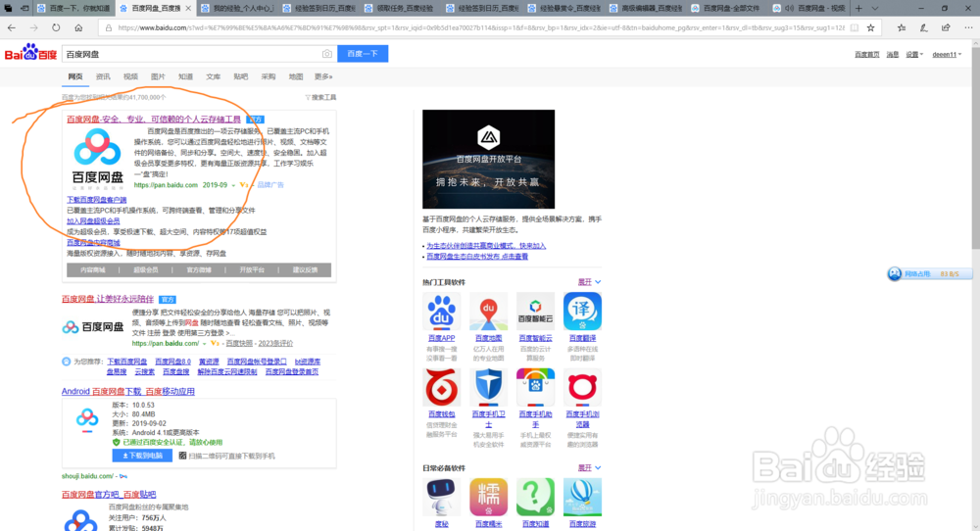Click the 下载到电脑 download button
Image resolution: width=980 pixels, height=531 pixels.
142,456
